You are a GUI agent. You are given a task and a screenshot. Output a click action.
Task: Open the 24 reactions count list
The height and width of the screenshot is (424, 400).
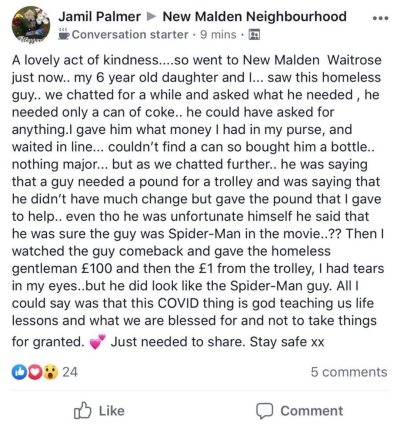[x=70, y=372]
